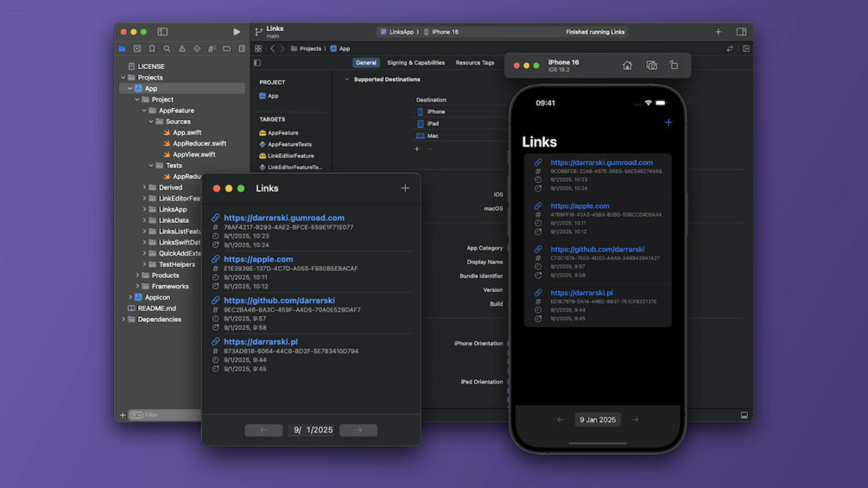The width and height of the screenshot is (868, 488).
Task: Toggle the project and targets list sidebar
Action: click(257, 63)
